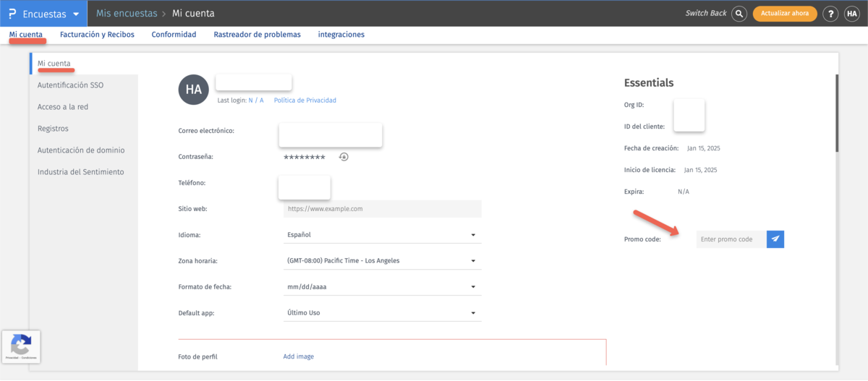Open the HA user avatar menu
The image size is (868, 381).
pos(851,14)
